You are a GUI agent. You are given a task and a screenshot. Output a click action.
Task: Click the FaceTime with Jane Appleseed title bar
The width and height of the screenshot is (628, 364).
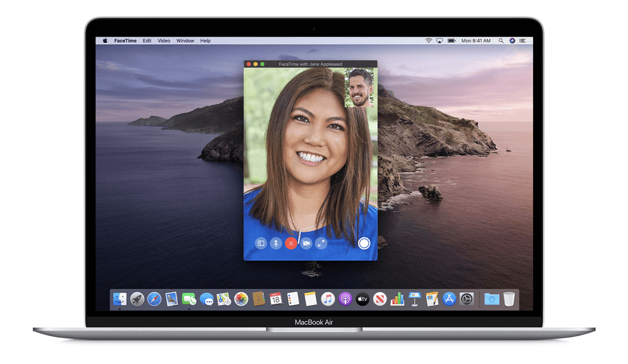[x=310, y=64]
